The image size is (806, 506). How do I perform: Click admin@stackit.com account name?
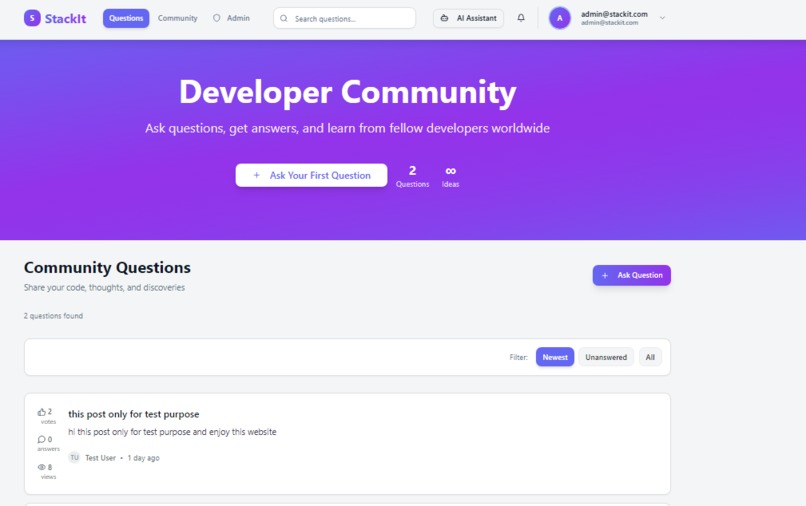click(614, 14)
